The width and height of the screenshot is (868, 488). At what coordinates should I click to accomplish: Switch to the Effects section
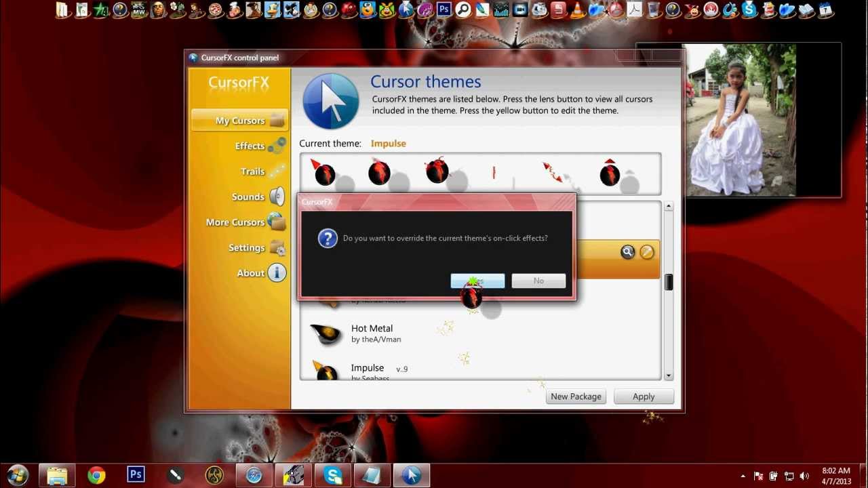260,146
